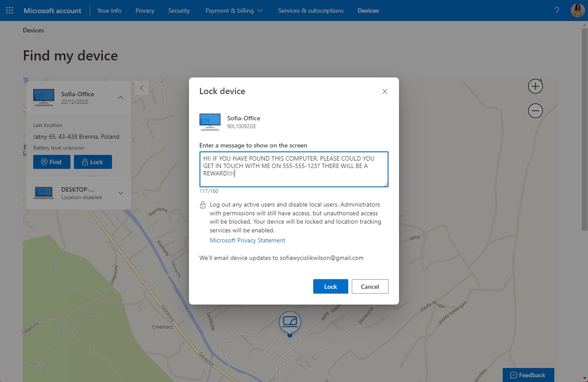Image resolution: width=588 pixels, height=382 pixels.
Task: Zoom out on the map
Action: (535, 111)
